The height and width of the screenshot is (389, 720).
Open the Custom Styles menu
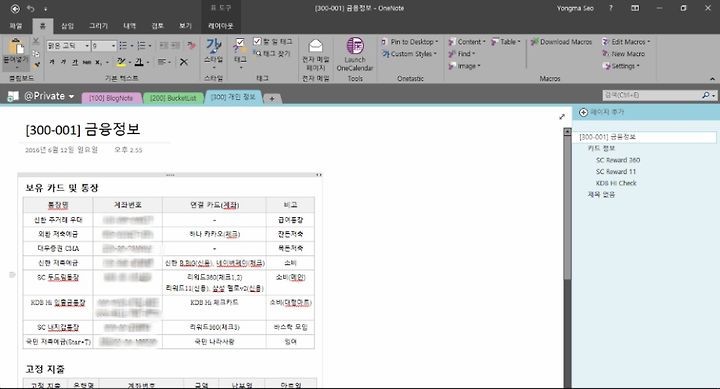(409, 54)
